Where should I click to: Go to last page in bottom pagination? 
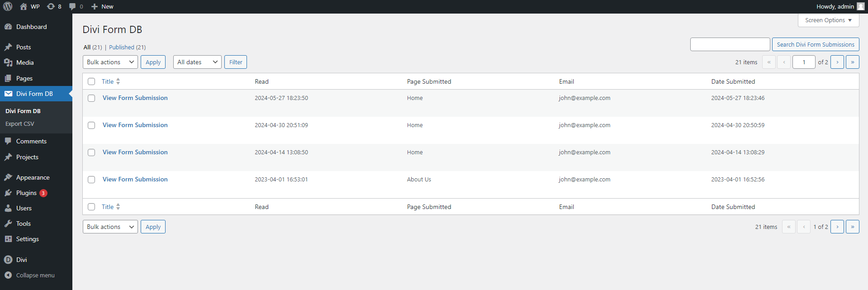coord(853,227)
